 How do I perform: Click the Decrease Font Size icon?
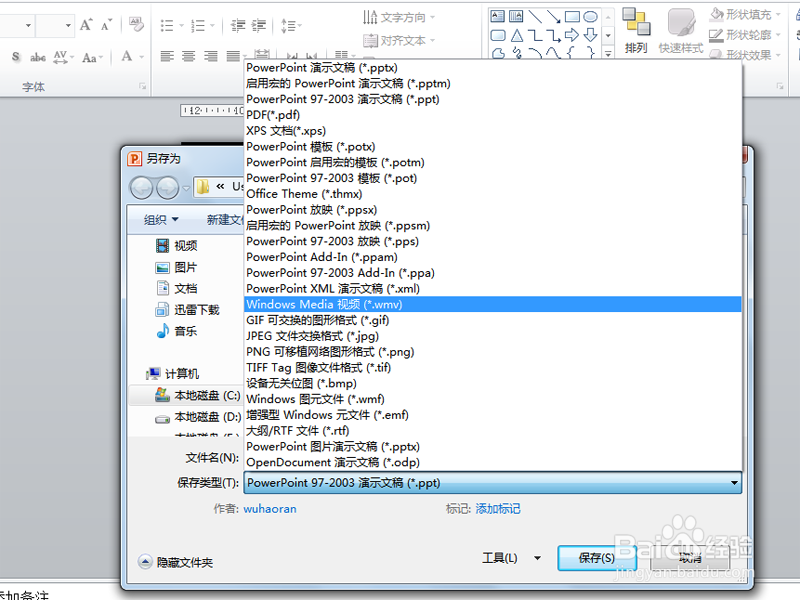[x=106, y=25]
